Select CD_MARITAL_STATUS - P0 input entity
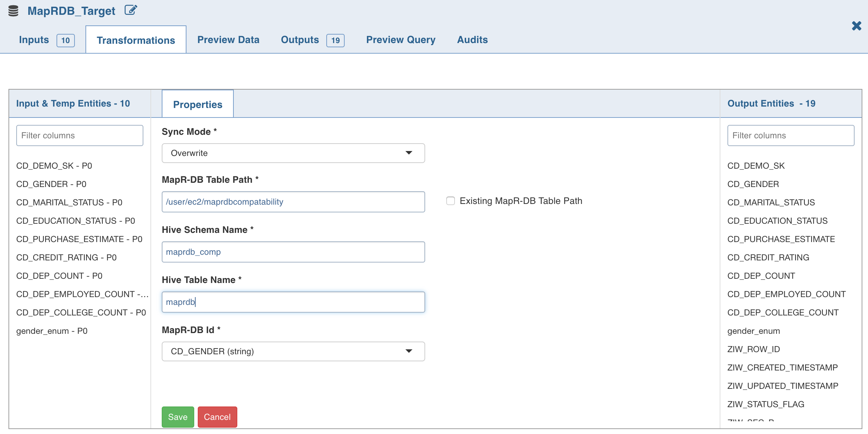 69,203
